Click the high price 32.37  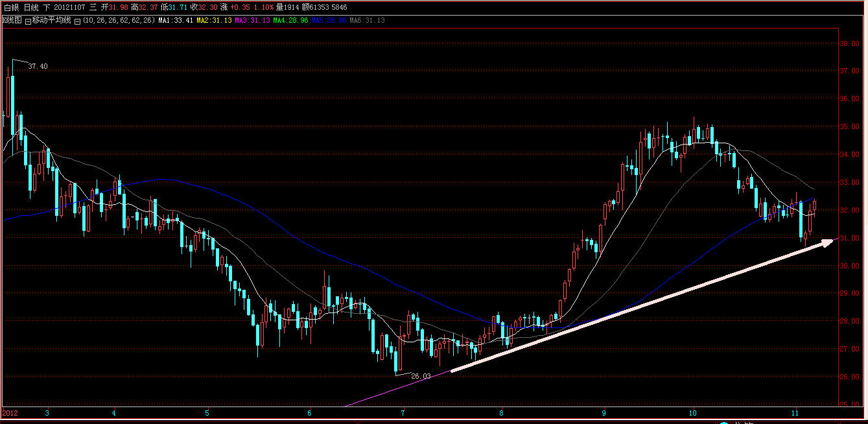click(148, 7)
